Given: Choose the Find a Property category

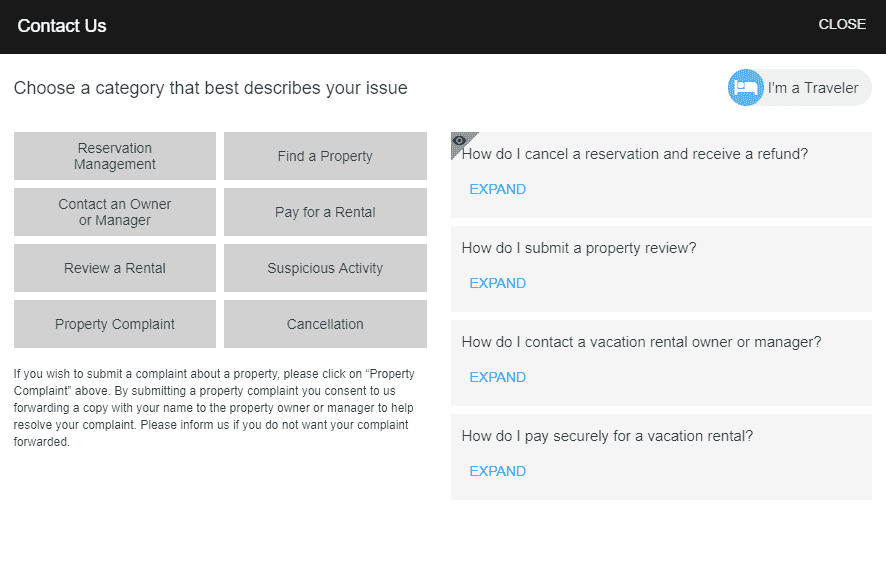Looking at the screenshot, I should [x=325, y=156].
